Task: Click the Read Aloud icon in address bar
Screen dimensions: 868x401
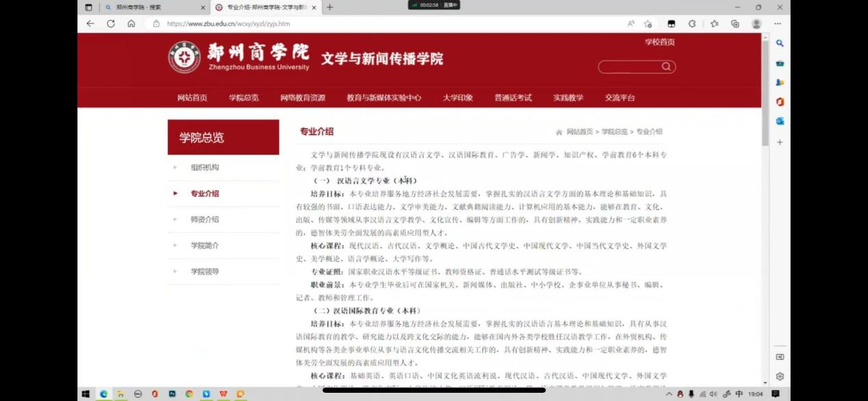Action: 631,23
